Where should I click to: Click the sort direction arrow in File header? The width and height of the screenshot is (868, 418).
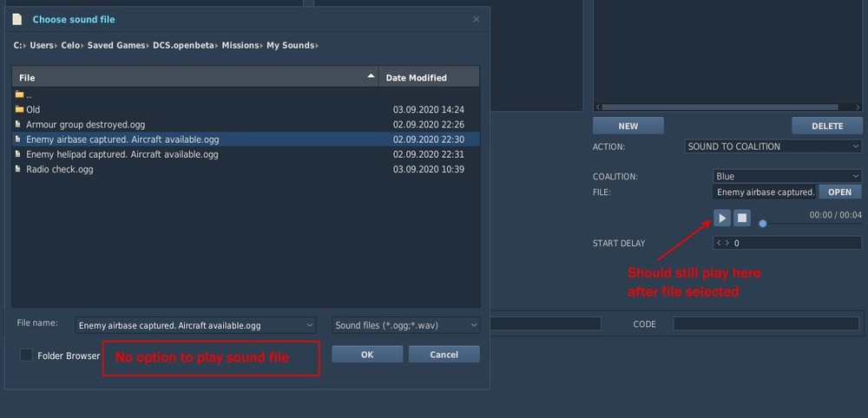coord(371,76)
